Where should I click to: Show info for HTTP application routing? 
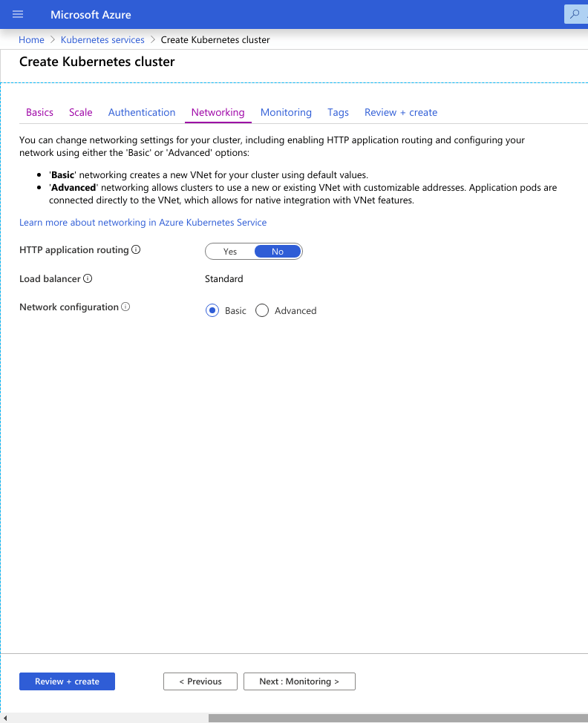pos(136,250)
